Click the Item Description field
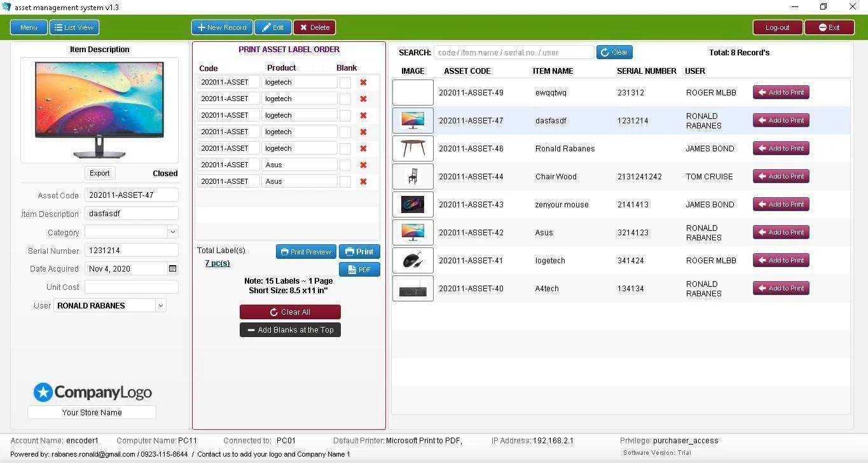Image resolution: width=868 pixels, height=463 pixels. point(131,214)
